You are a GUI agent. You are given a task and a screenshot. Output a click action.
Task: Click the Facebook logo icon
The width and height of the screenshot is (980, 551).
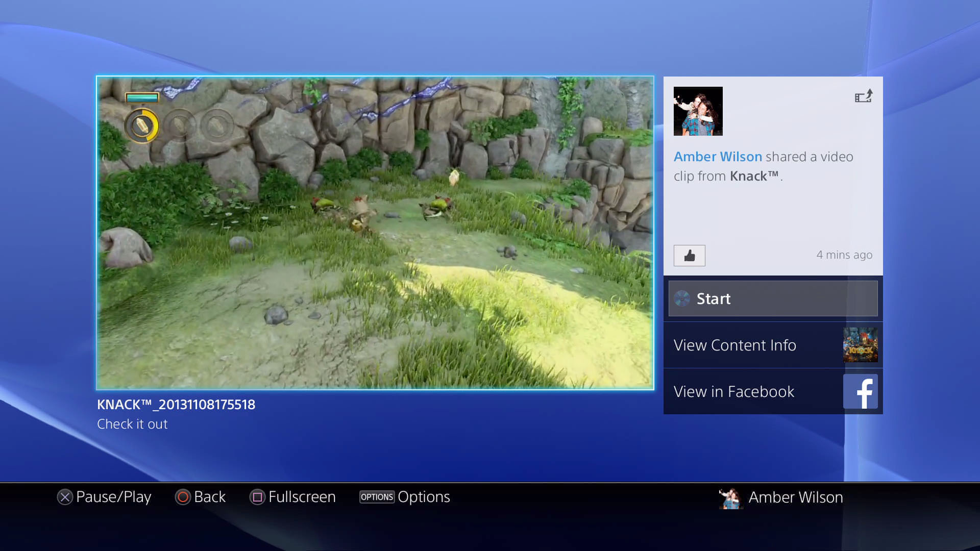click(x=860, y=391)
